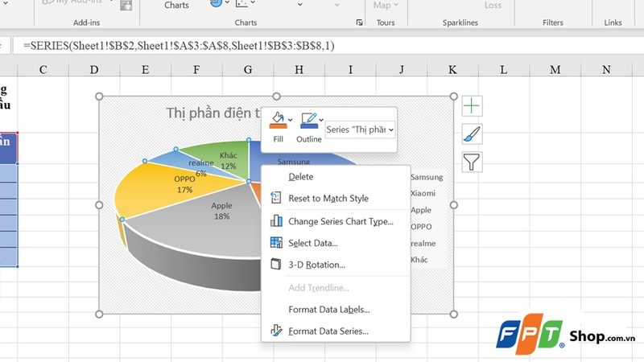The height and width of the screenshot is (362, 644).
Task: Select column F header
Action: (x=196, y=69)
